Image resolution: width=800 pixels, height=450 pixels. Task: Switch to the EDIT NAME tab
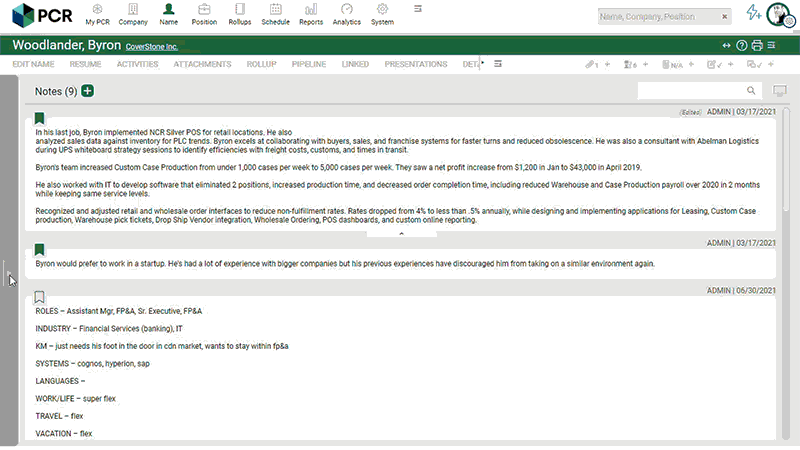[x=33, y=64]
